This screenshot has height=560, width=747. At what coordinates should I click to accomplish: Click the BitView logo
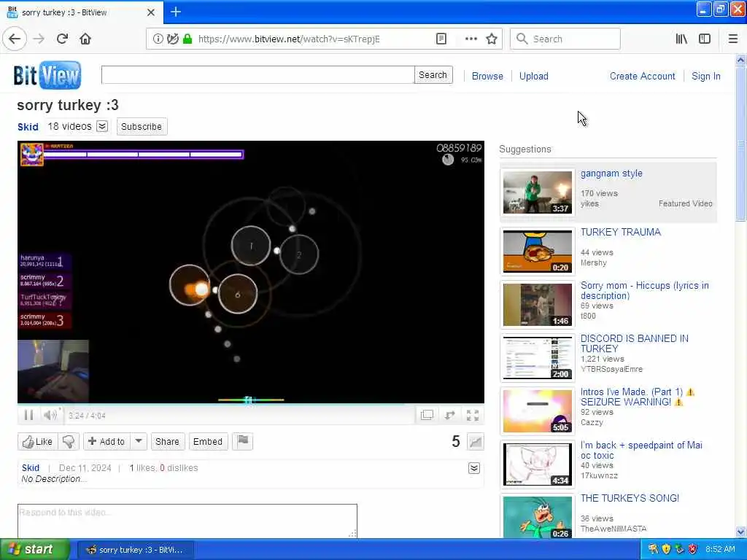pyautogui.click(x=47, y=75)
